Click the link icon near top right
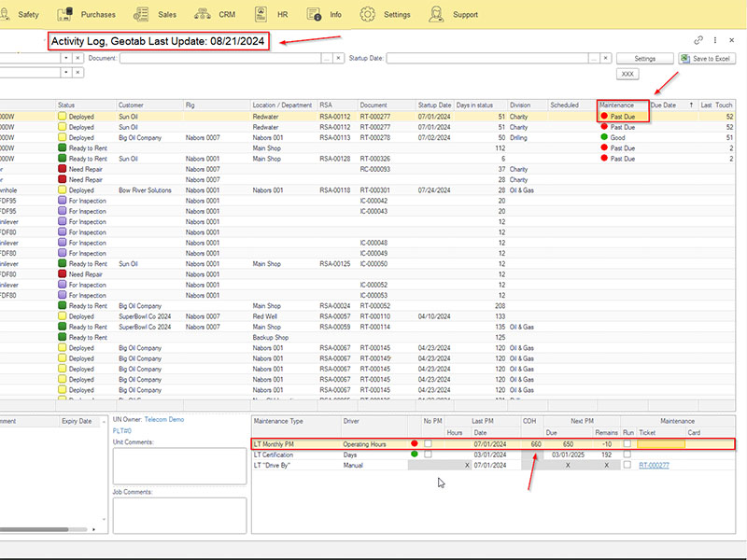This screenshot has height=560, width=747. coord(698,40)
